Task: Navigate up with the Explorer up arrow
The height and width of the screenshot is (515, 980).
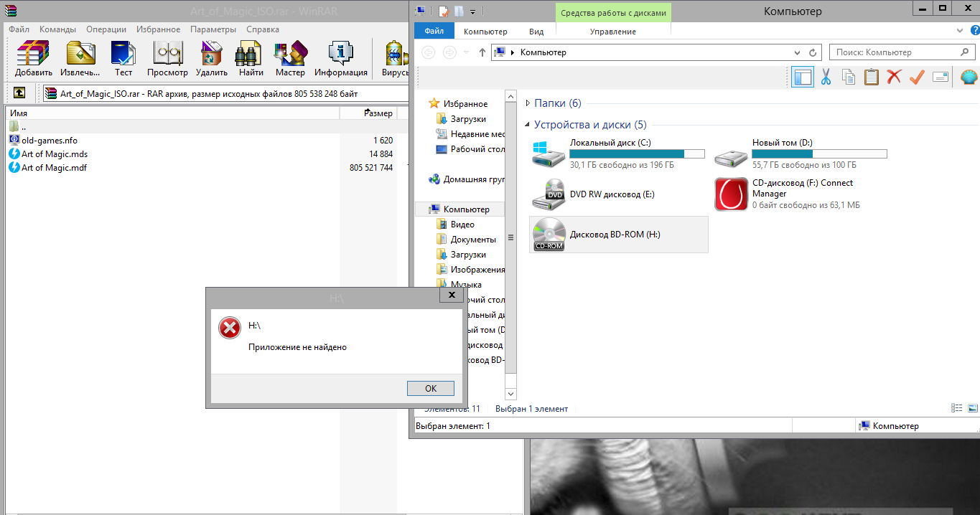Action: click(x=482, y=52)
